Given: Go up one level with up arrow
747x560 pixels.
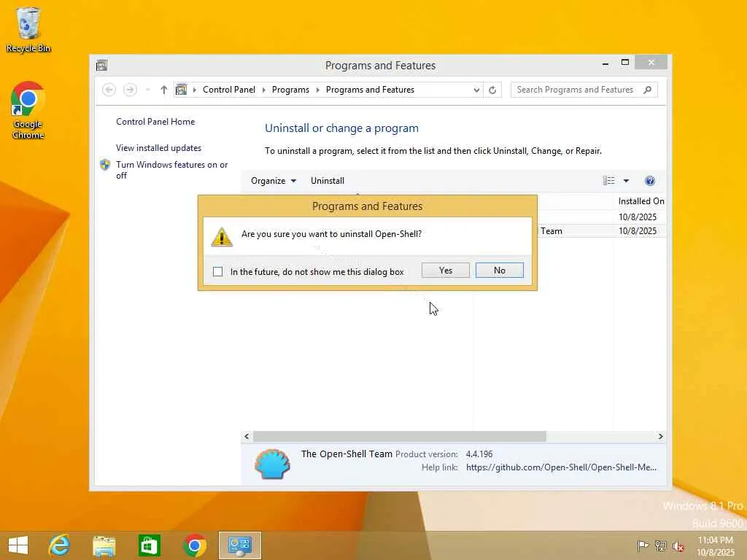Looking at the screenshot, I should (x=164, y=90).
